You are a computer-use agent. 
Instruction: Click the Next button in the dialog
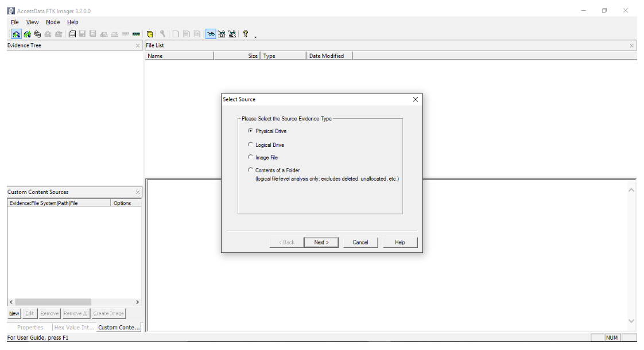tap(321, 242)
